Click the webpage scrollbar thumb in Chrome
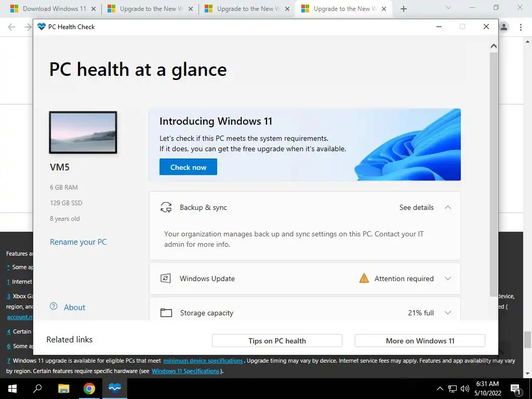 tap(527, 340)
